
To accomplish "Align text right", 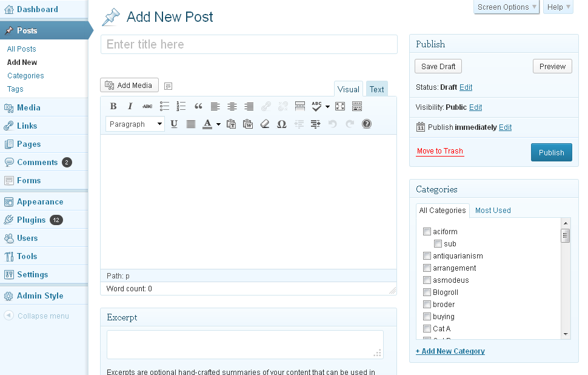I will click(x=249, y=106).
